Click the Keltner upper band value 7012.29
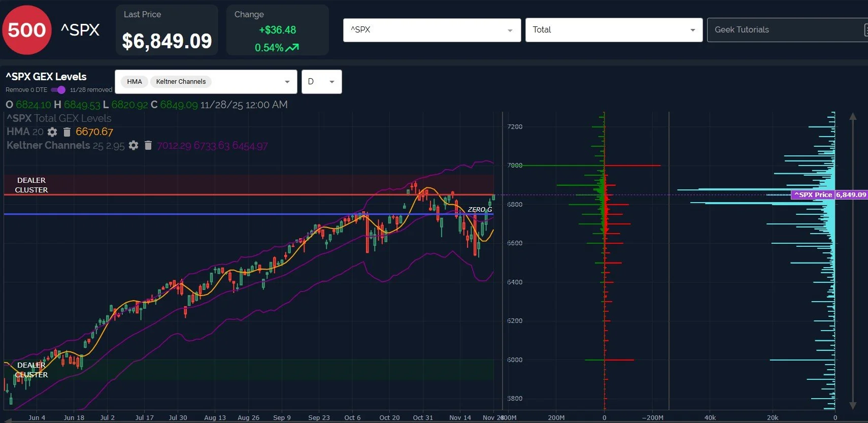The width and height of the screenshot is (868, 423). (x=174, y=146)
